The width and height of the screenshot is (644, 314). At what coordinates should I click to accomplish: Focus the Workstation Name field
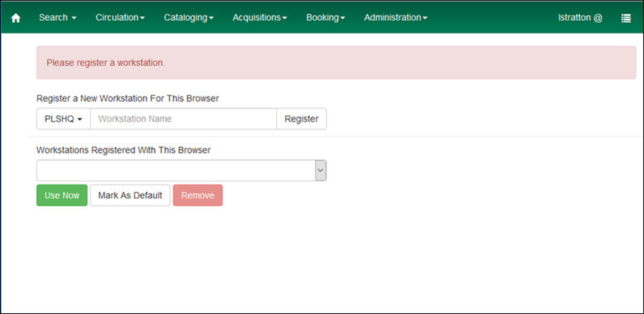tap(184, 119)
